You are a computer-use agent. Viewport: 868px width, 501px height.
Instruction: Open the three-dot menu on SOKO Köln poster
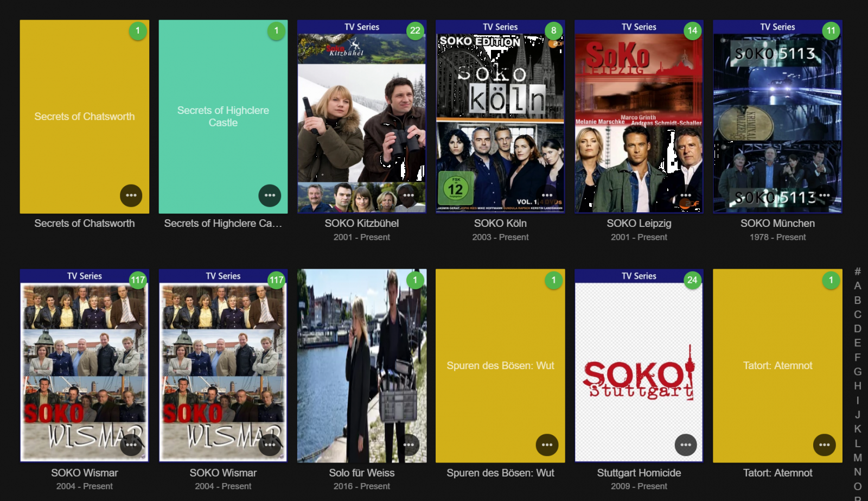547,195
